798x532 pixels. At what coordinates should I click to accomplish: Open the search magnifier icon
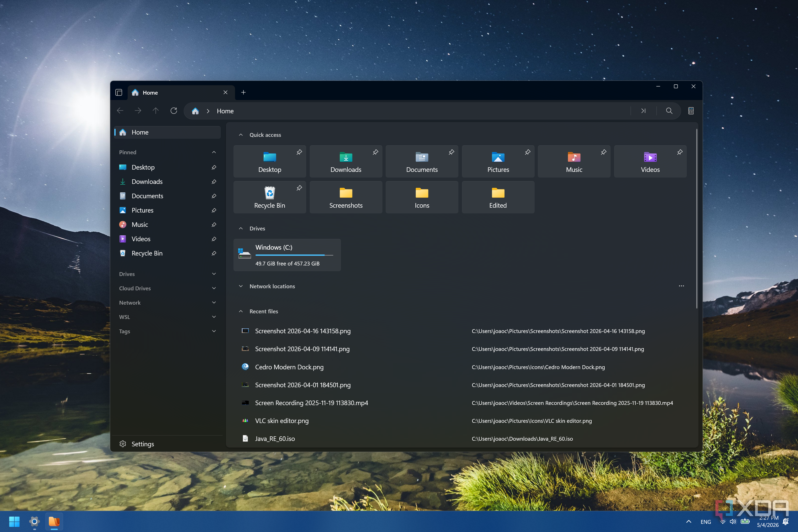669,111
